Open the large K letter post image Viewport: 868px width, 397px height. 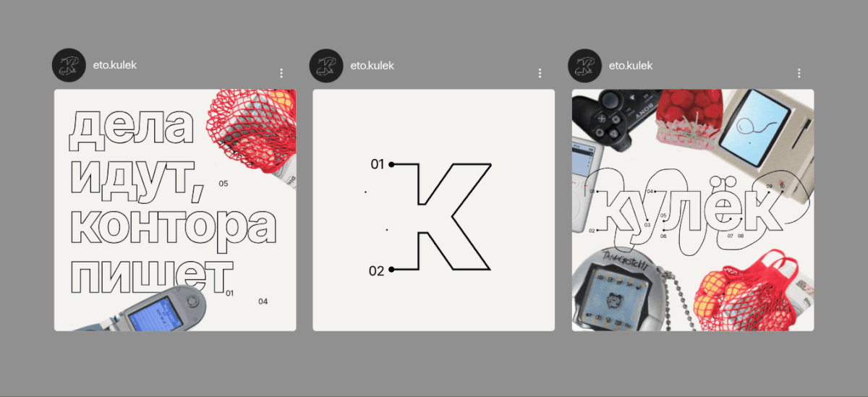coord(434,210)
